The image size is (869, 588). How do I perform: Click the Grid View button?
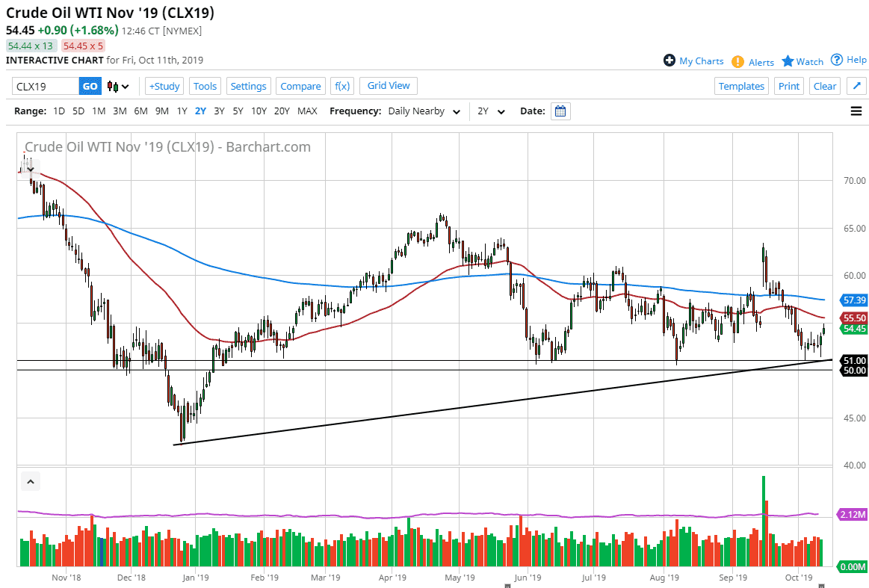point(389,85)
